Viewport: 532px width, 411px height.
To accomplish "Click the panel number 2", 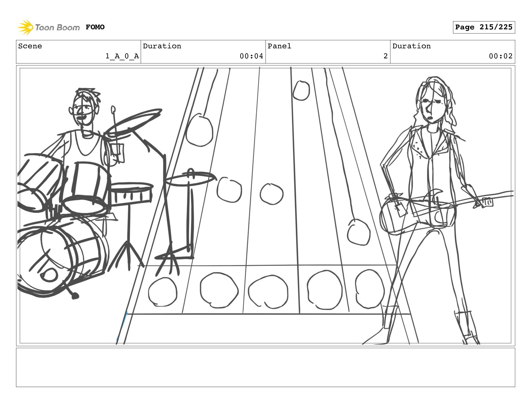I will 385,56.
